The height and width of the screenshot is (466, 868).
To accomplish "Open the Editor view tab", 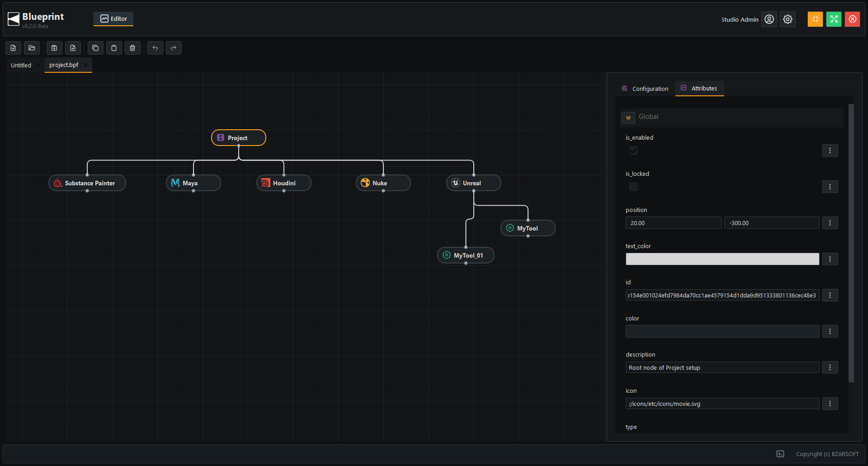I will click(113, 19).
